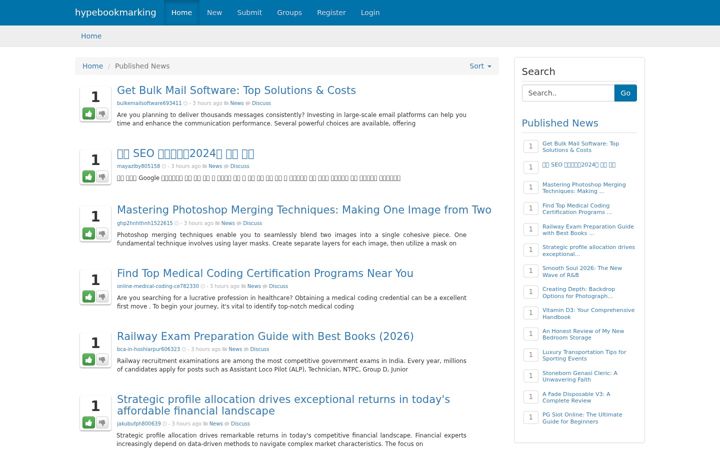The width and height of the screenshot is (720, 450).
Task: Thumbs down the Strategic profile allocation post
Action: click(102, 422)
